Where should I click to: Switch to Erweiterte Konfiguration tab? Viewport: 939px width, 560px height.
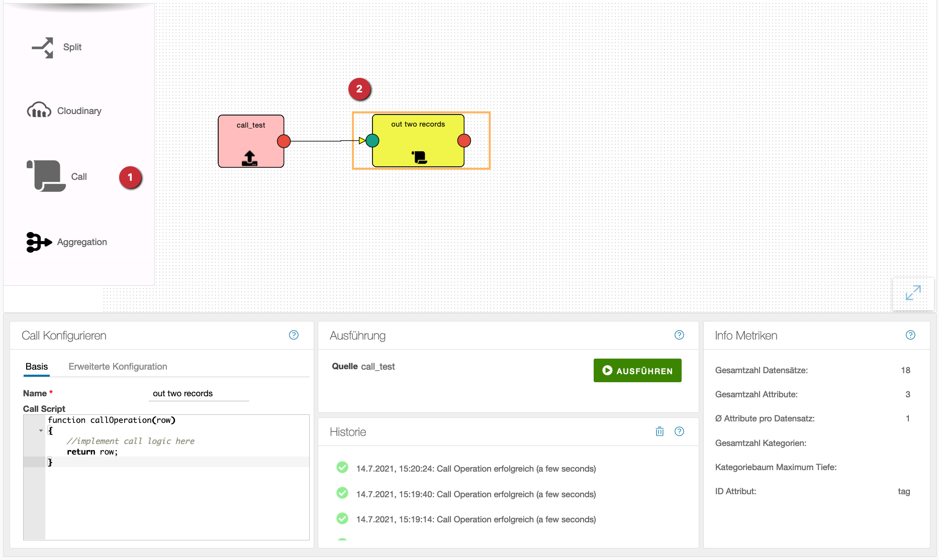118,367
